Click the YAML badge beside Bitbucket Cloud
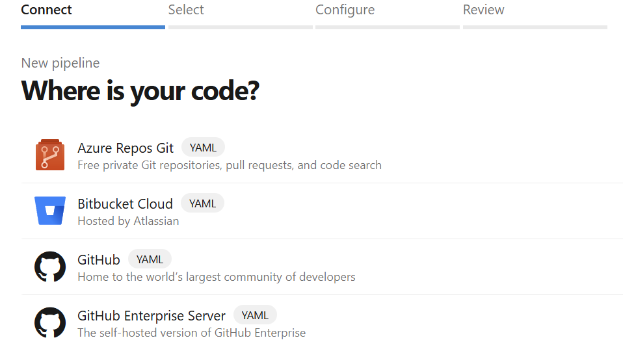The image size is (623, 364). coord(202,203)
